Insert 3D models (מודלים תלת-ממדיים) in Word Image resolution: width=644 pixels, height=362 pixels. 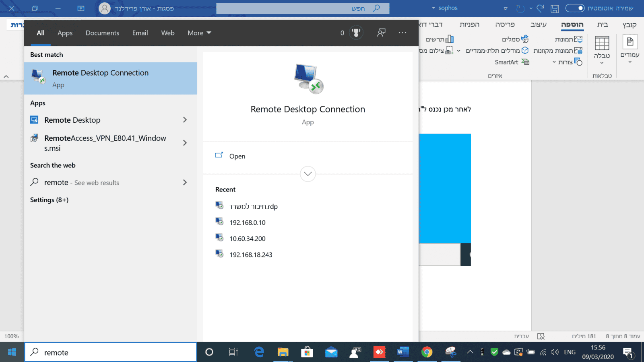click(x=497, y=51)
